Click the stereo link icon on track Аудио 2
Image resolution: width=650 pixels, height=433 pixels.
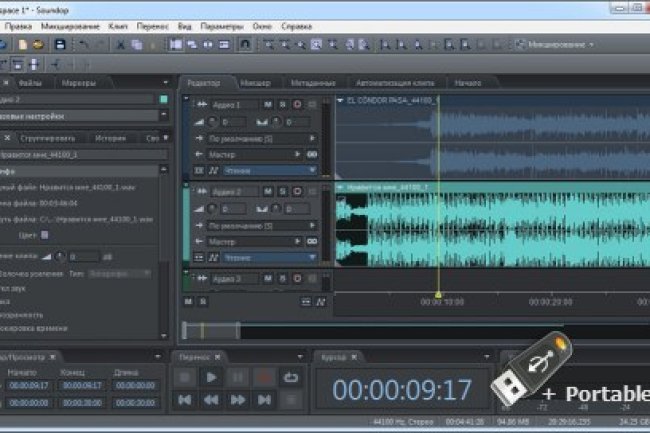click(x=312, y=241)
